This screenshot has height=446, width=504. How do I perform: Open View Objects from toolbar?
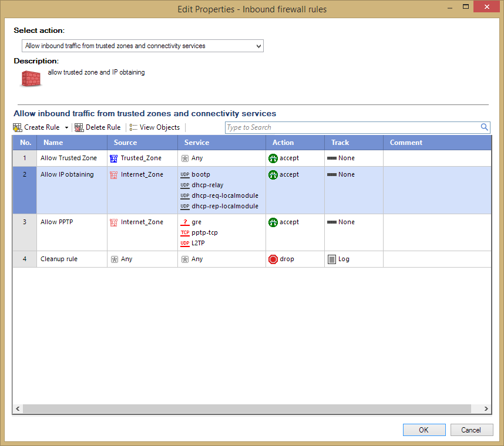click(x=154, y=127)
